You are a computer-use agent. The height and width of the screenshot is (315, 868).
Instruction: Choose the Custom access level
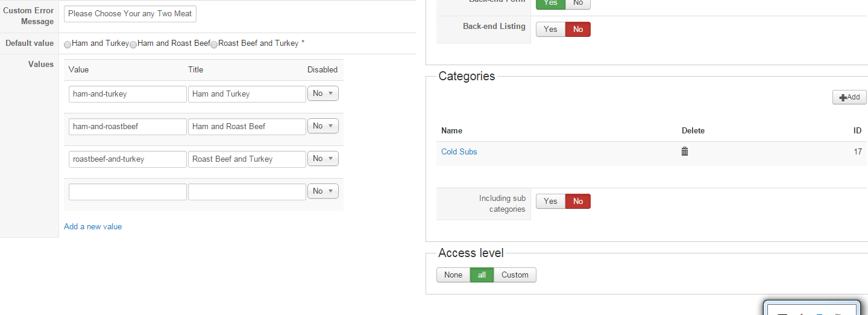point(515,275)
